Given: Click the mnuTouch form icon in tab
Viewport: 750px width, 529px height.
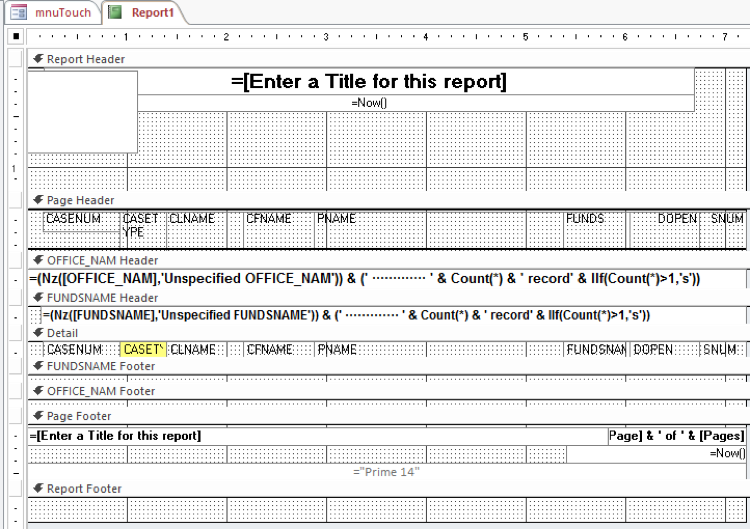Looking at the screenshot, I should tap(19, 12).
